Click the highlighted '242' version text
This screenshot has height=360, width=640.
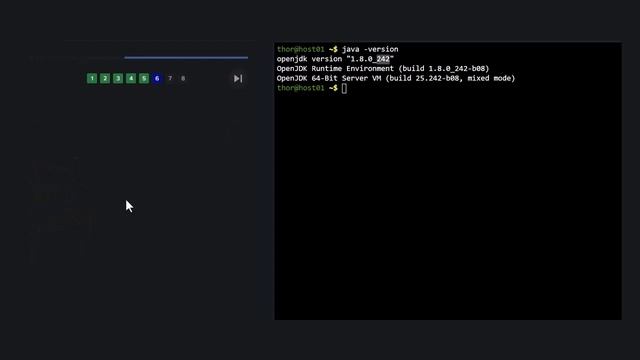[383, 59]
